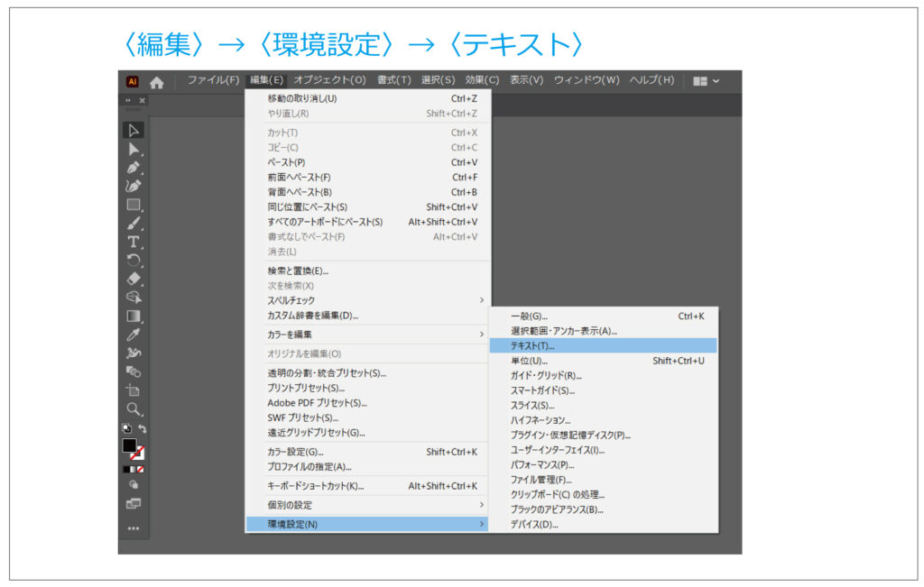This screenshot has width=924, height=587.
Task: Click the Stroke swatch with red slash
Action: [x=138, y=454]
